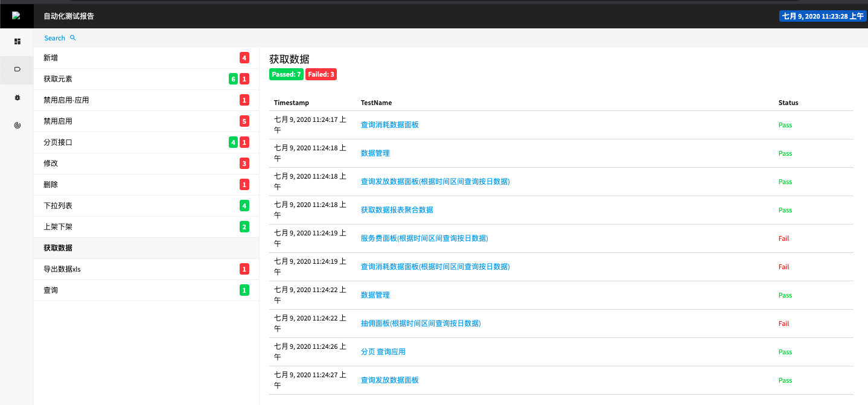Choose the 导出数据xls category
The image size is (868, 405).
coord(62,269)
